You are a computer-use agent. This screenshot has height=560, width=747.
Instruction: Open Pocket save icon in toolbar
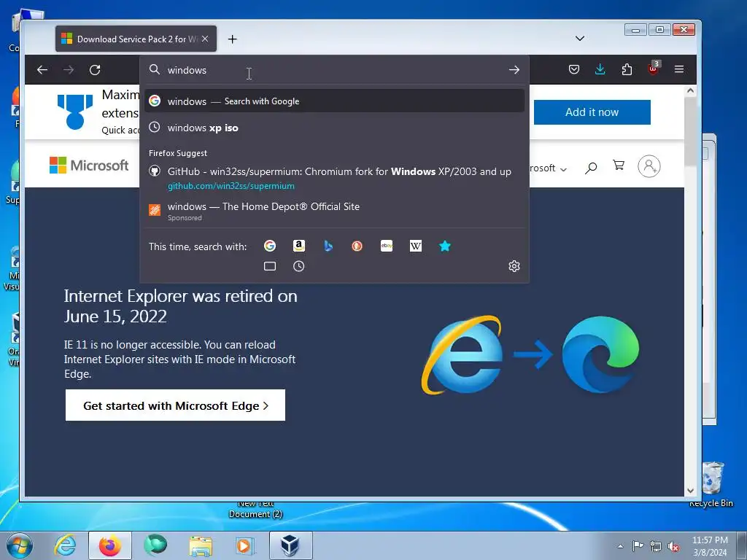[x=574, y=69]
